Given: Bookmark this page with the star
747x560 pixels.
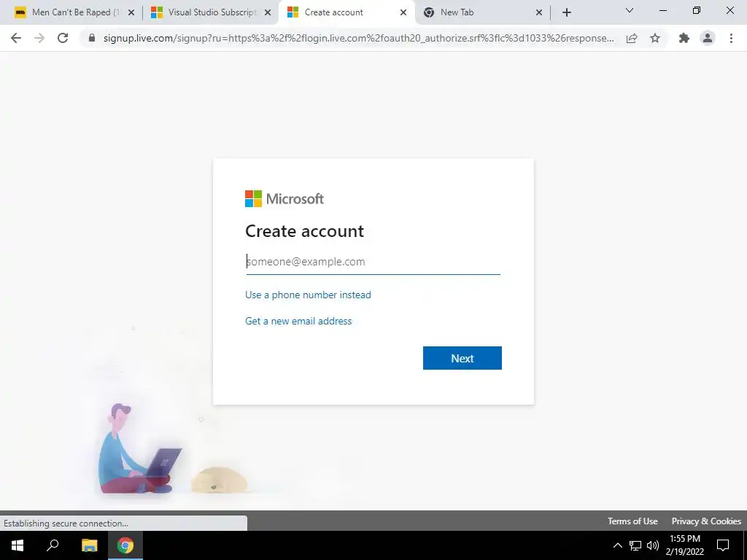Looking at the screenshot, I should pos(655,38).
